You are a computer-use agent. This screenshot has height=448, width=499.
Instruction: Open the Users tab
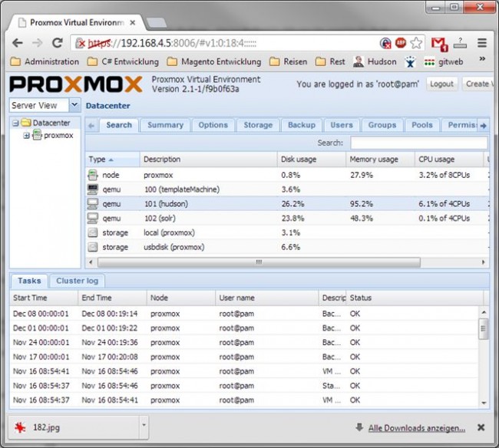pyautogui.click(x=342, y=125)
